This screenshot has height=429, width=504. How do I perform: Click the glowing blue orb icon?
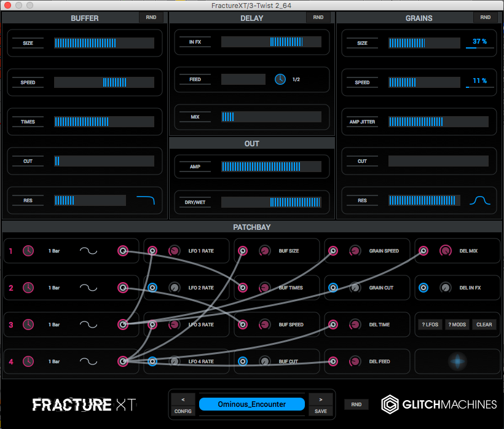tap(457, 361)
